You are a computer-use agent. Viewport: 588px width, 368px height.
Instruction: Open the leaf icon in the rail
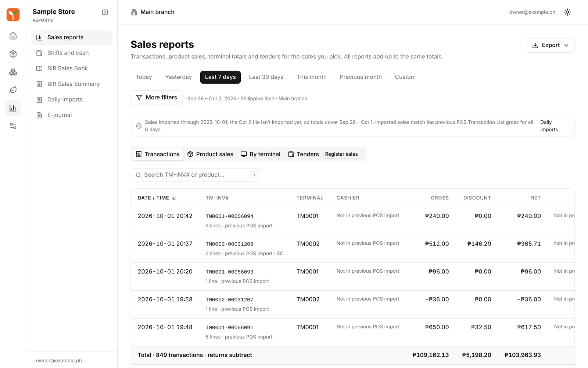pos(13,90)
